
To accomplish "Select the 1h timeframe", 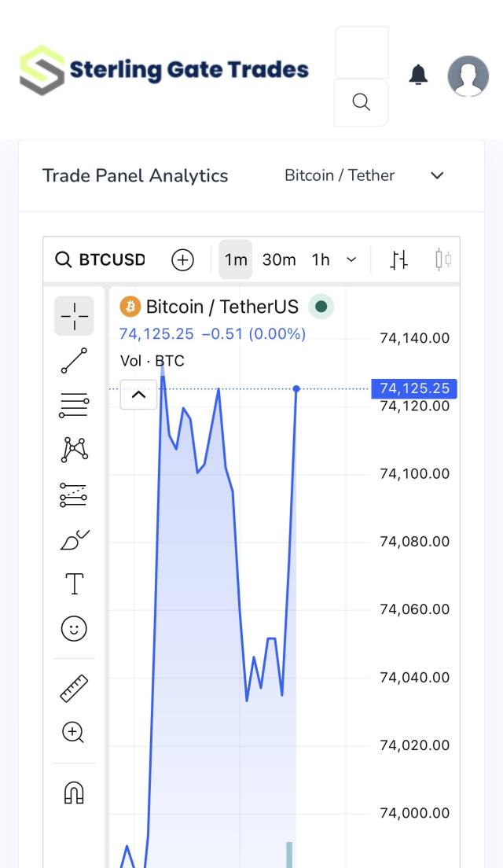I will click(x=321, y=259).
